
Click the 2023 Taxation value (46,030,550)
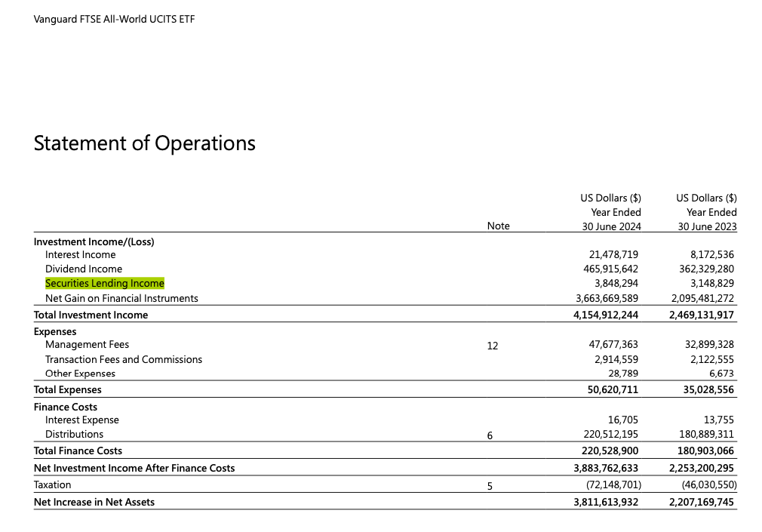pyautogui.click(x=702, y=485)
